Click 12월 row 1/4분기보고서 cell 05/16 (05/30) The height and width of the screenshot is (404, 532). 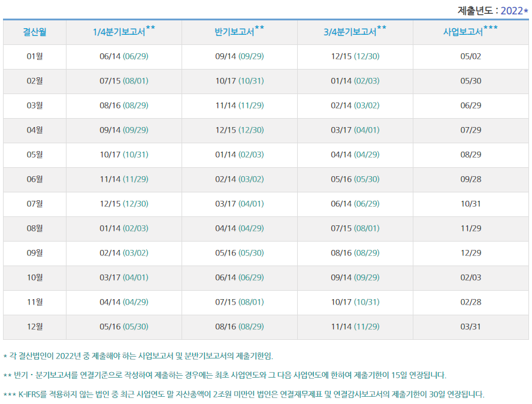tap(124, 326)
